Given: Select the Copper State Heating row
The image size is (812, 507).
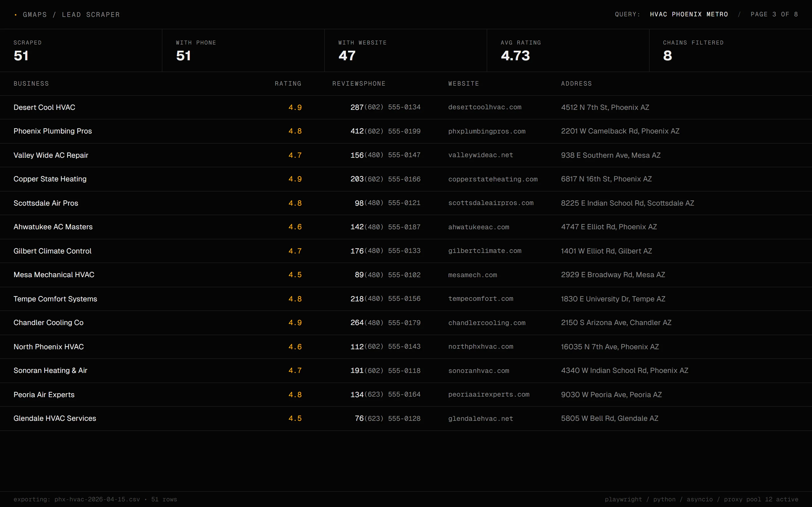Looking at the screenshot, I should pos(50,179).
